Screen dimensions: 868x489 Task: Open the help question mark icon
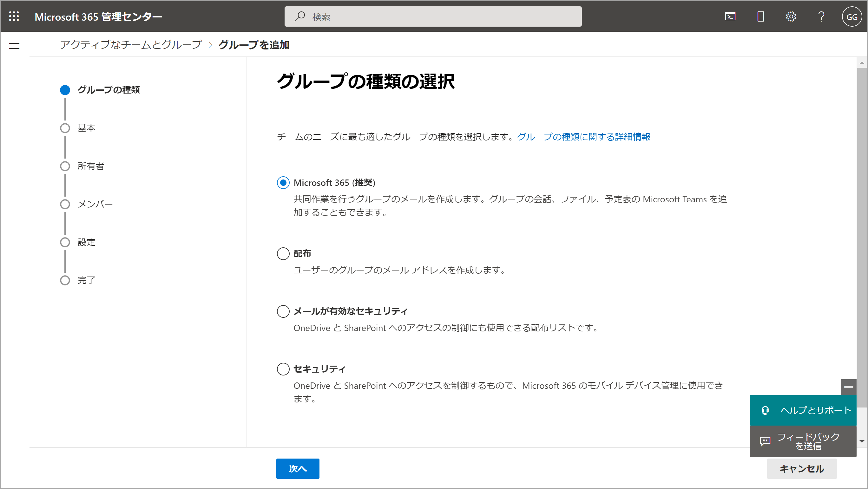(x=821, y=16)
